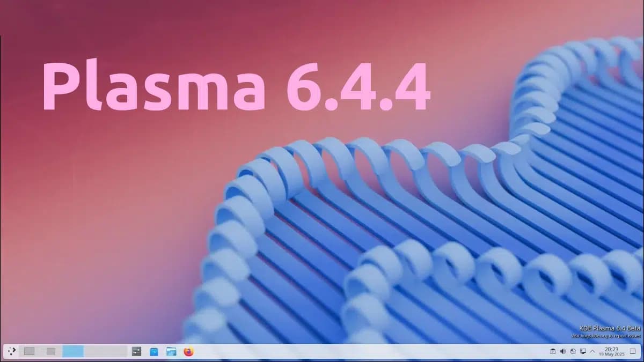
Task: Click the 'Plasma 6.4.4' title text
Action: pos(236,86)
